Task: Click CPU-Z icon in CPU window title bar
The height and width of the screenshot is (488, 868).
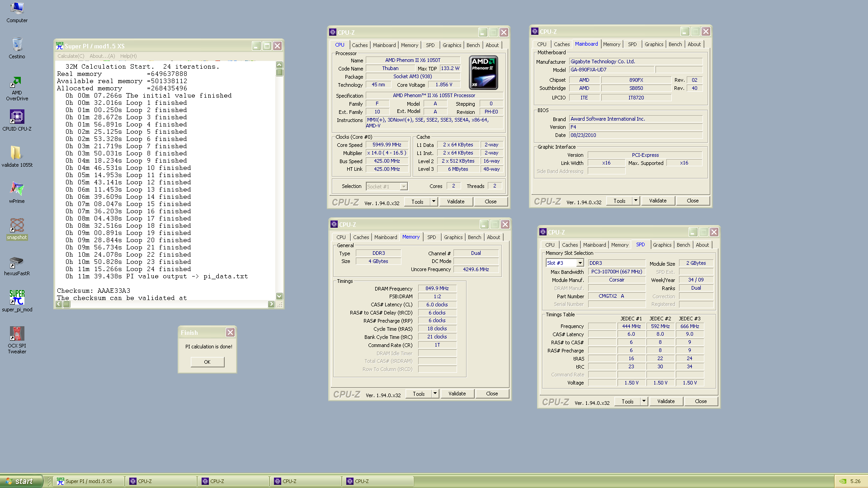Action: coord(333,32)
